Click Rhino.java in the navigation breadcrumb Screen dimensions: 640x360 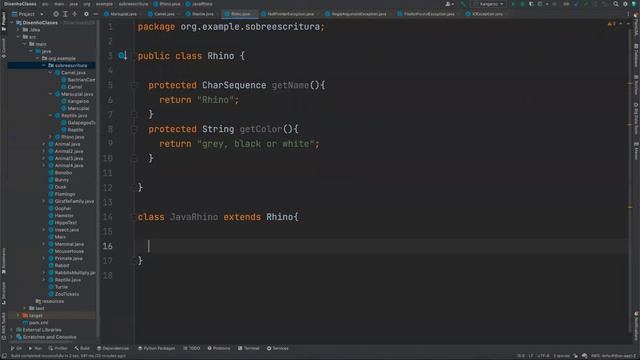tap(167, 4)
